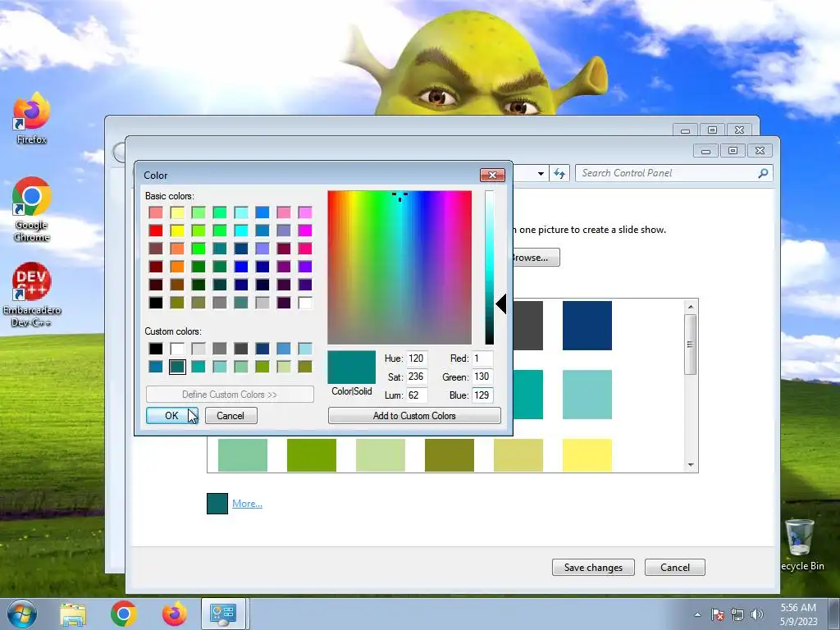
Task: Pick the light aqua background color tile
Action: 587,395
